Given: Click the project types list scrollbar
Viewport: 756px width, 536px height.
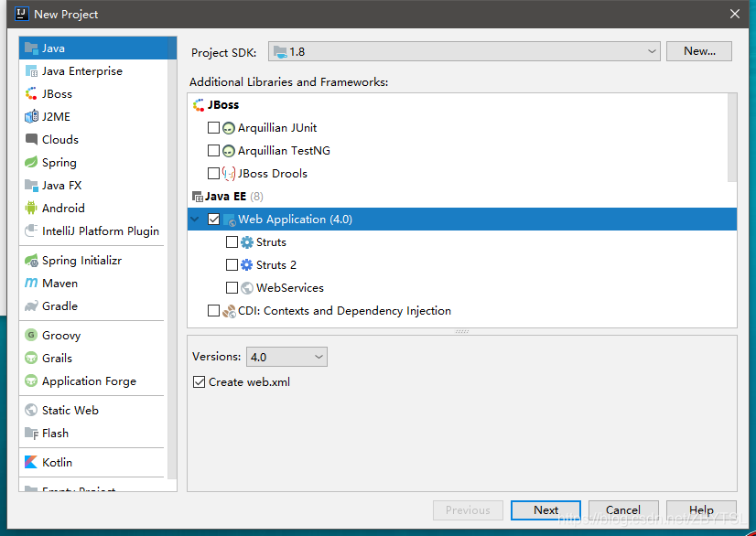Looking at the screenshot, I should [x=172, y=258].
